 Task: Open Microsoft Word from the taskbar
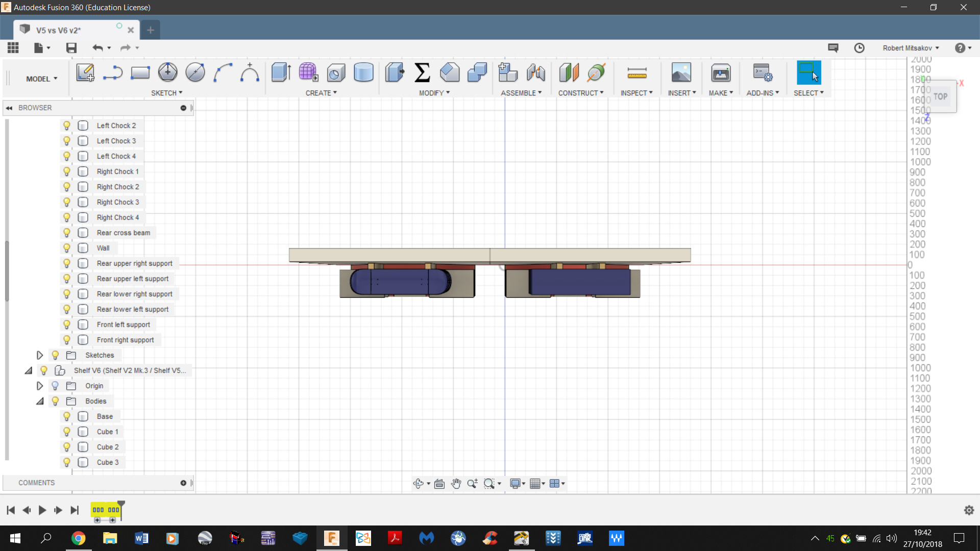tap(142, 538)
